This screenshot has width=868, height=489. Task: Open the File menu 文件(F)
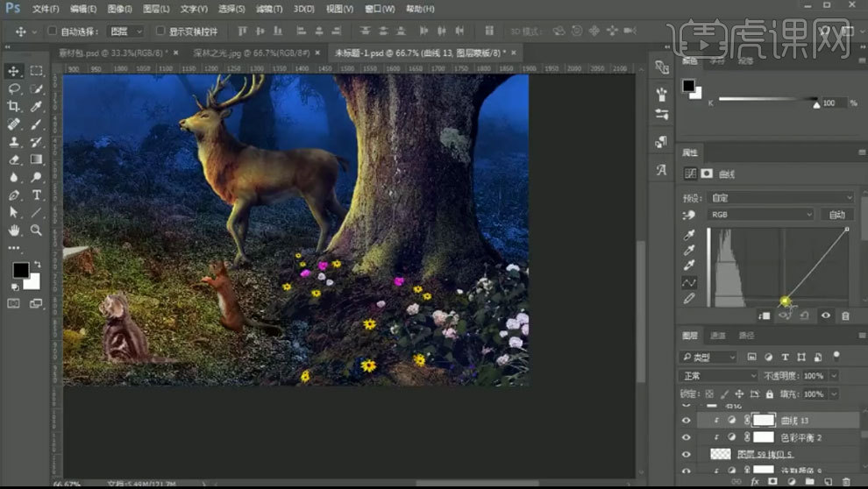[46, 9]
